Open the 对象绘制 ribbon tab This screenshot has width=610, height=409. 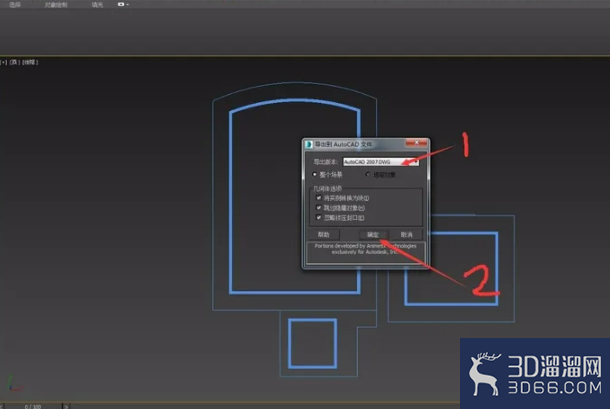pyautogui.click(x=56, y=5)
